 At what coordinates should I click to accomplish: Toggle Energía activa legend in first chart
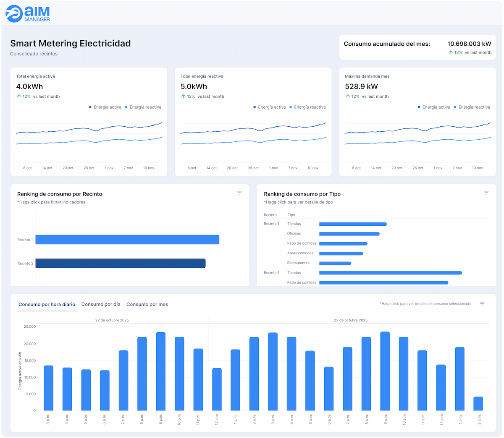[105, 107]
